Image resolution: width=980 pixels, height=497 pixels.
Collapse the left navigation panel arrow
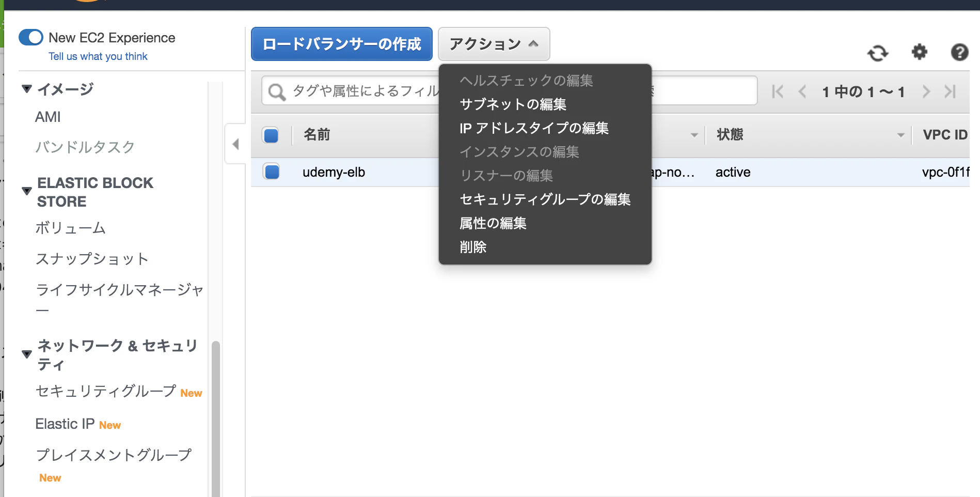[235, 144]
